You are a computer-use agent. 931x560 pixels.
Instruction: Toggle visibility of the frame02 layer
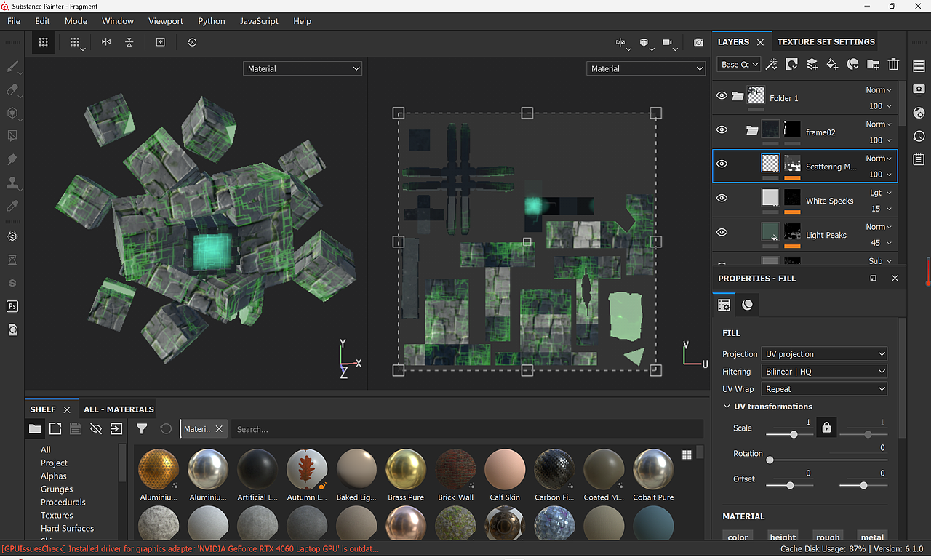(x=722, y=129)
